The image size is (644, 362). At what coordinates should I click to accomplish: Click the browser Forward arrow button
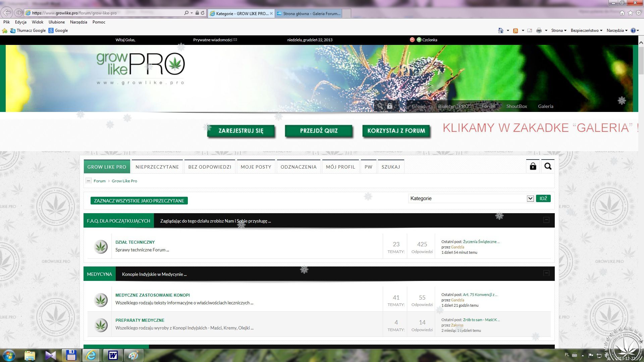click(x=18, y=13)
